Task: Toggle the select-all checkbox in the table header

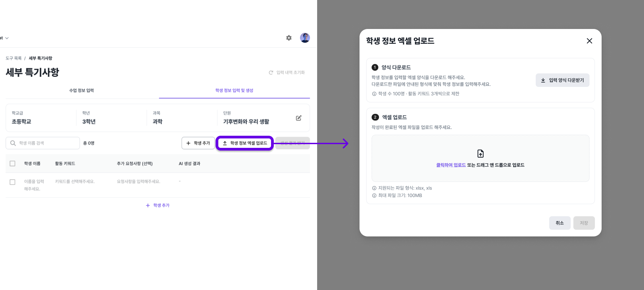Action: point(12,163)
